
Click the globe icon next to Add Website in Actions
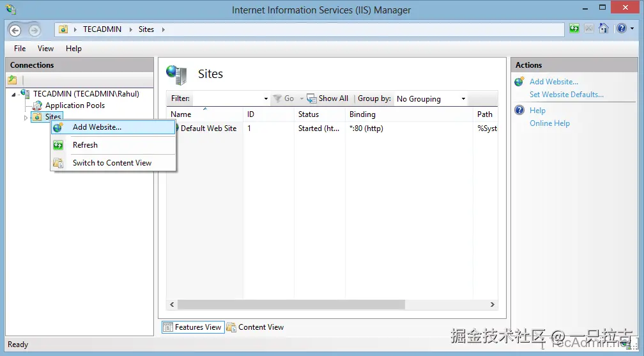(519, 81)
